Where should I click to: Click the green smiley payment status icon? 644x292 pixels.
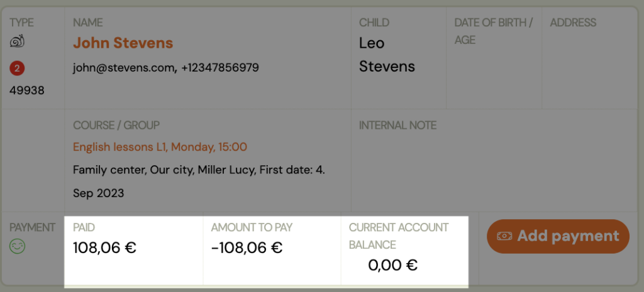(17, 246)
